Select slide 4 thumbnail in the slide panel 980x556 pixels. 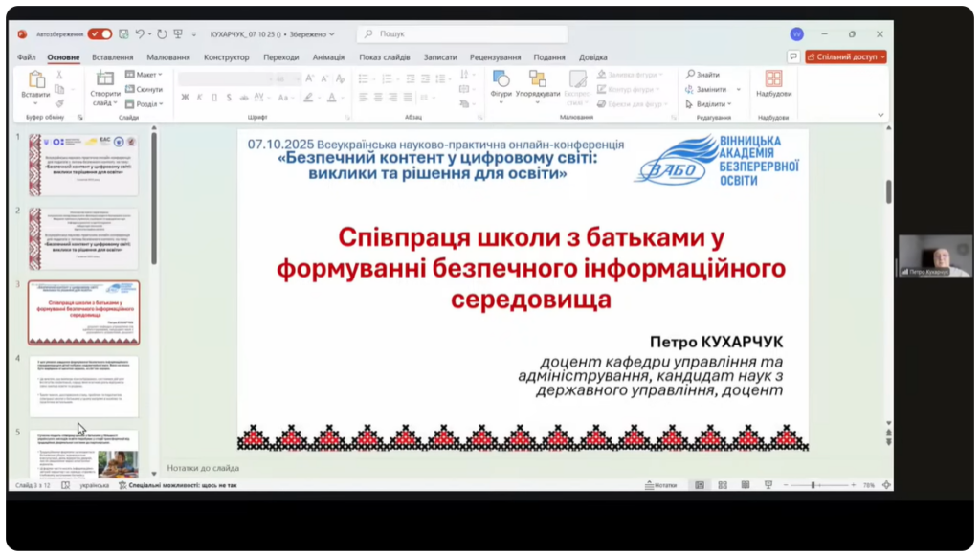click(x=83, y=387)
